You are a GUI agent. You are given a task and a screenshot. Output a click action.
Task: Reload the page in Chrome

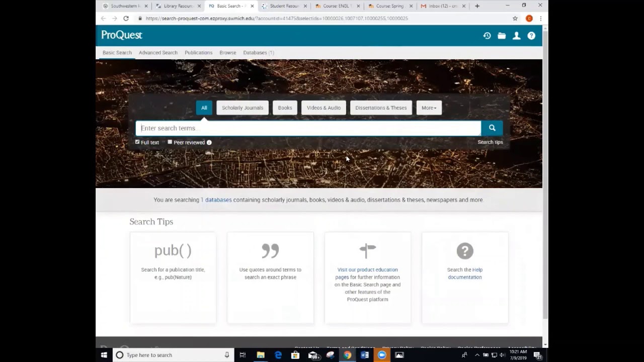[126, 18]
